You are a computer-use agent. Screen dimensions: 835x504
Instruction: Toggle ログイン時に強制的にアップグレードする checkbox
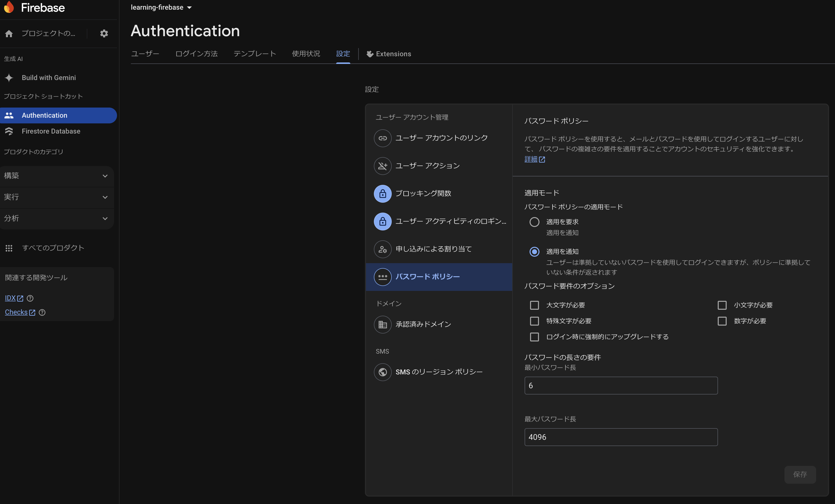click(x=535, y=337)
